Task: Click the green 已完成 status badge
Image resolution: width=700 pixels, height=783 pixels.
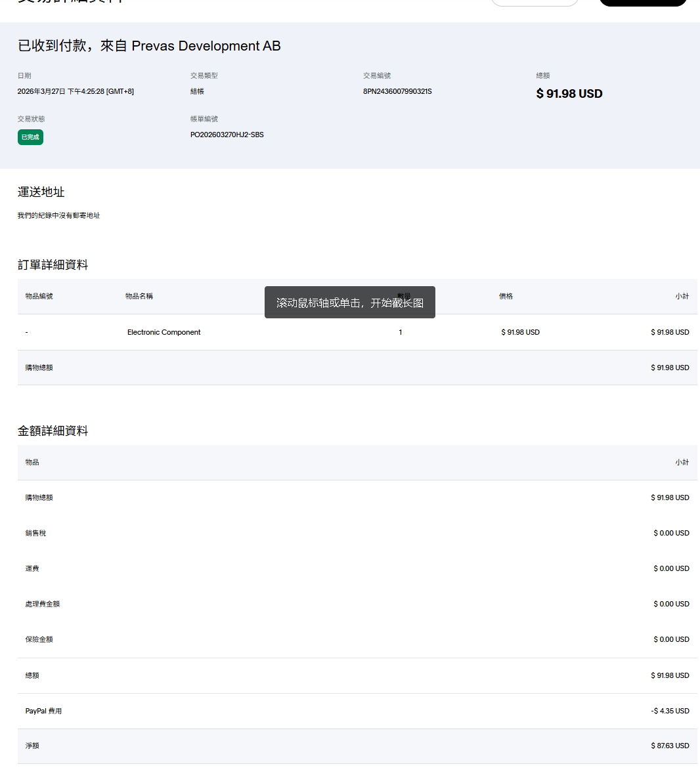Action: (x=30, y=137)
